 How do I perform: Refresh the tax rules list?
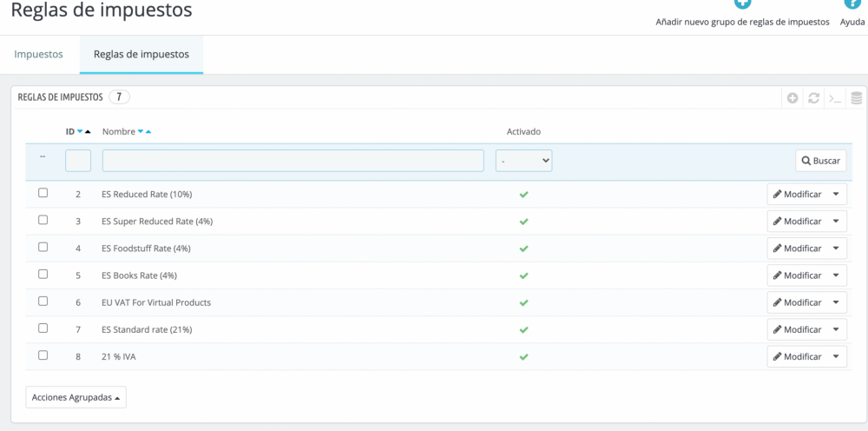click(x=813, y=98)
